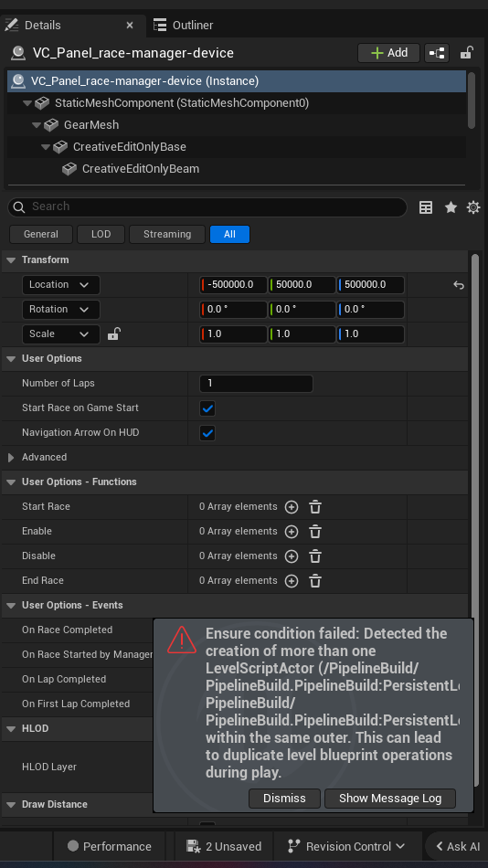
Task: Click the HLOD Layer property label
Action: pos(48,767)
